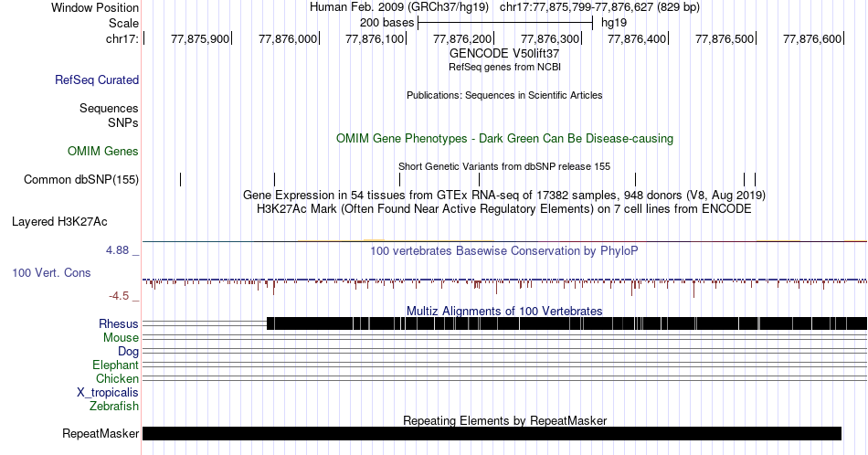Click the Window Position label
This screenshot has width=868, height=455.
[x=95, y=7]
